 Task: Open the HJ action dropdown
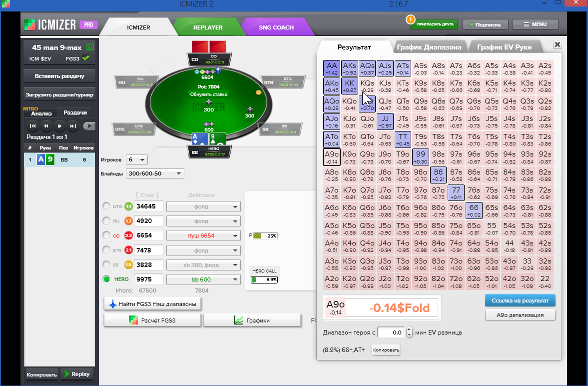click(203, 221)
